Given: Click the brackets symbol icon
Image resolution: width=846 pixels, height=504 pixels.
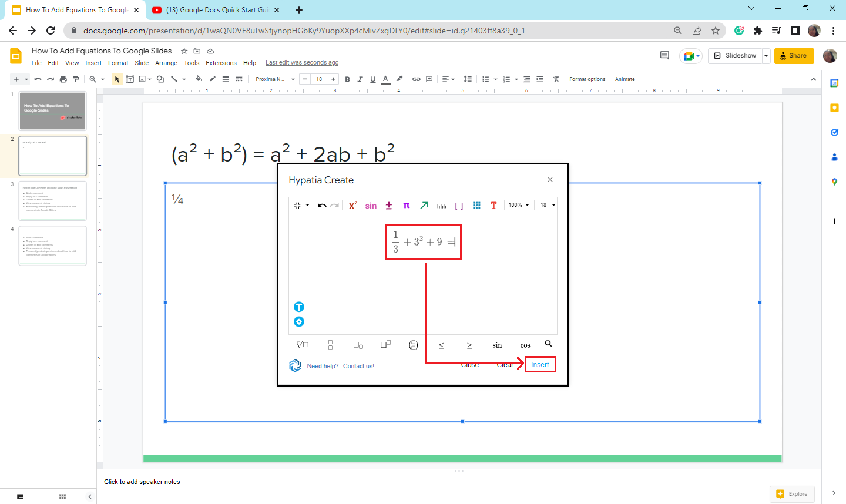Looking at the screenshot, I should pos(459,206).
